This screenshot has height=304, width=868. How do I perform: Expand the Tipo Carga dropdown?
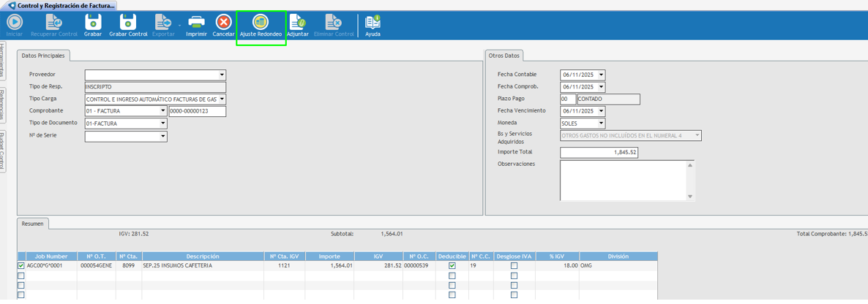click(x=222, y=99)
